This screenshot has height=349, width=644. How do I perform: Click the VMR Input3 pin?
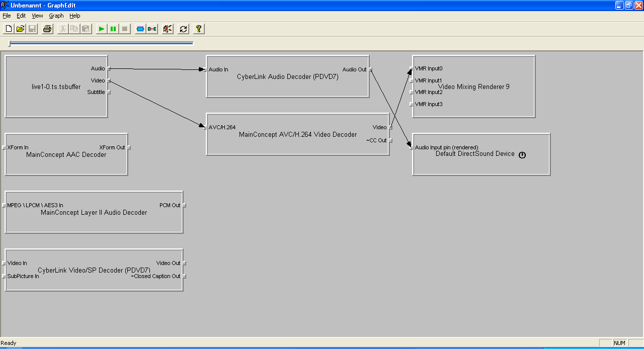(412, 104)
